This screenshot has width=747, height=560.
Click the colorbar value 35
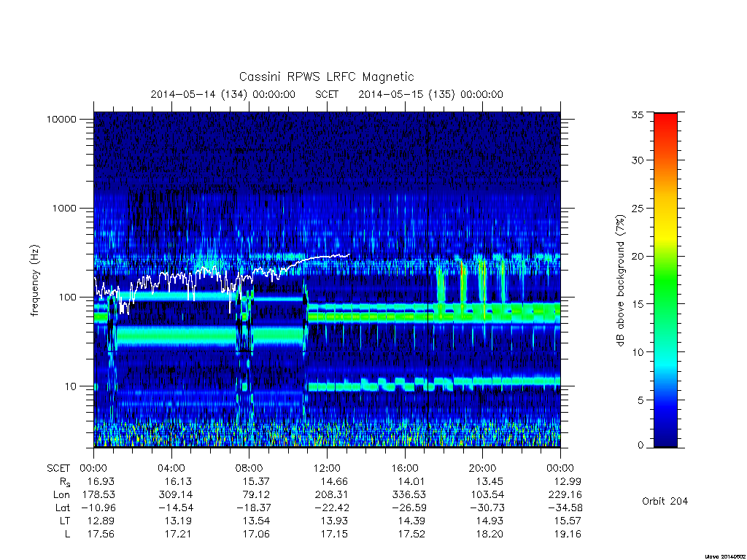click(637, 114)
